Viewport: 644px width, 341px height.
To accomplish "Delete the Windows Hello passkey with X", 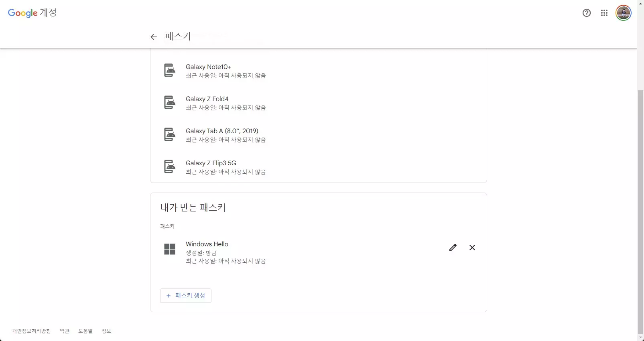I will [x=472, y=248].
